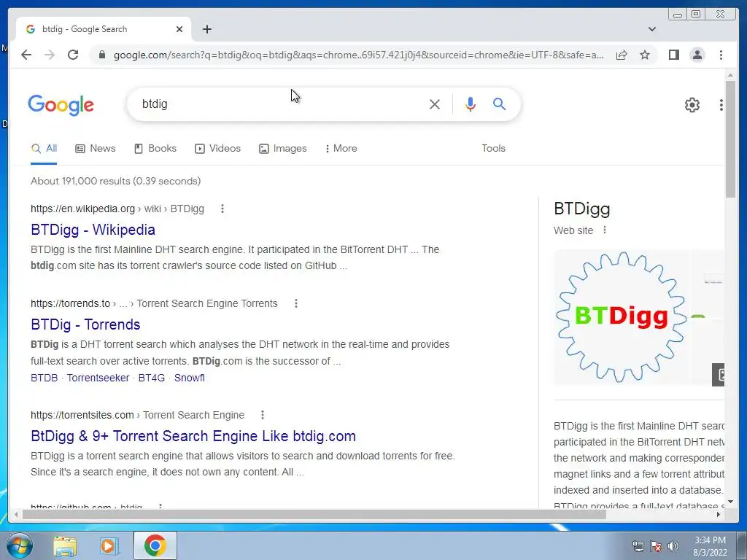Follow the Snowfl sitelink
This screenshot has width=747, height=560.
click(190, 378)
